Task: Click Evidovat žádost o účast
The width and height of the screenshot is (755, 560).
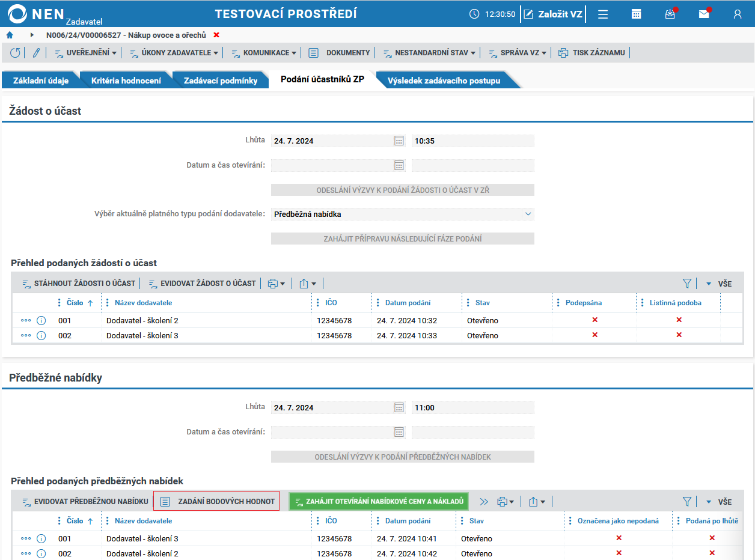Action: click(x=203, y=283)
